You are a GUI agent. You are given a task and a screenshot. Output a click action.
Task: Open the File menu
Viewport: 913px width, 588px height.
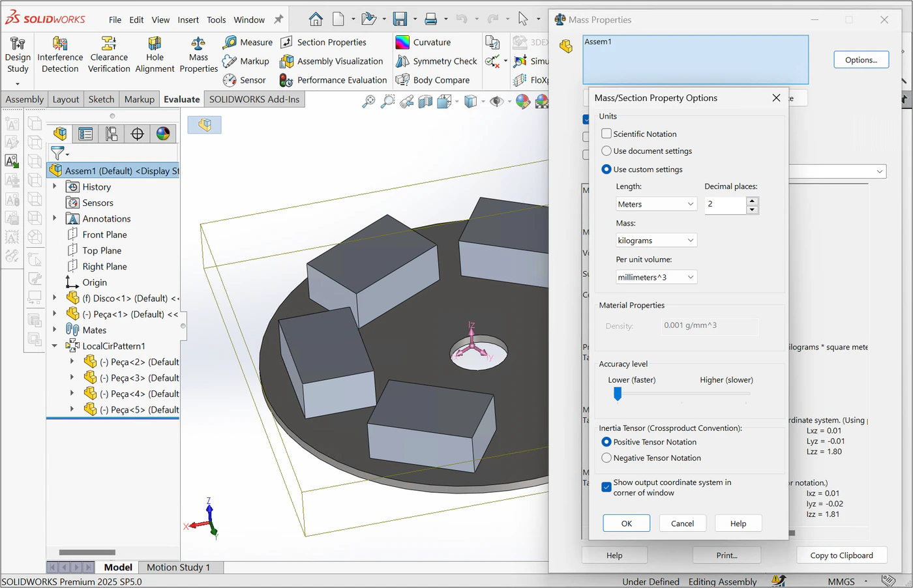pos(115,20)
